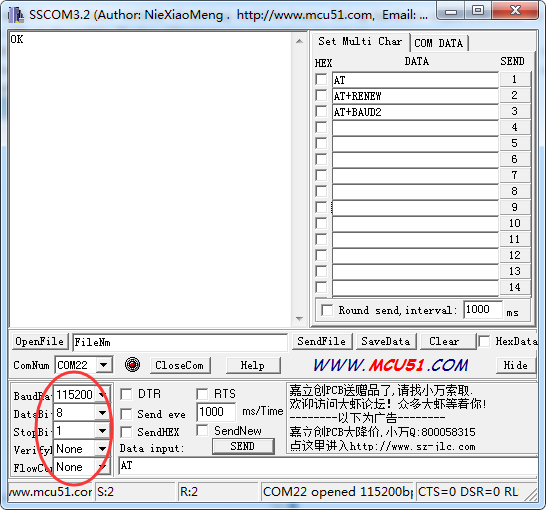Switch to the COM DATA tab
Viewport: 546px width, 510px height.
[439, 43]
